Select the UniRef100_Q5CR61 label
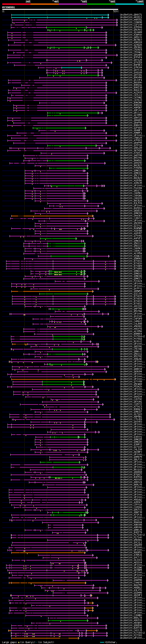 pos(131,48)
